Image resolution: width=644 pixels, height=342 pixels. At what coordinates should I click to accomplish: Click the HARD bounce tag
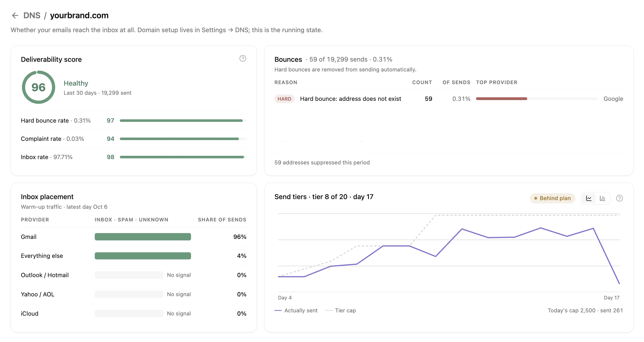tap(284, 99)
